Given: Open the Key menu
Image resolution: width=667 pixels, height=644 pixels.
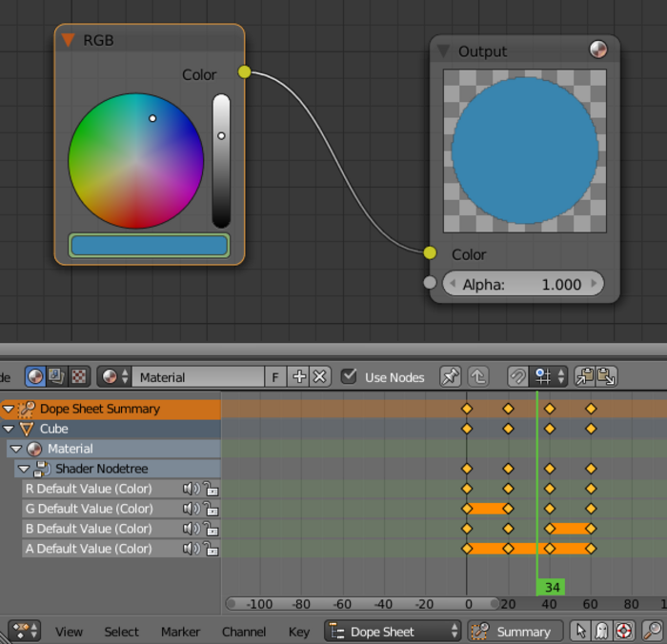Looking at the screenshot, I should tap(298, 631).
